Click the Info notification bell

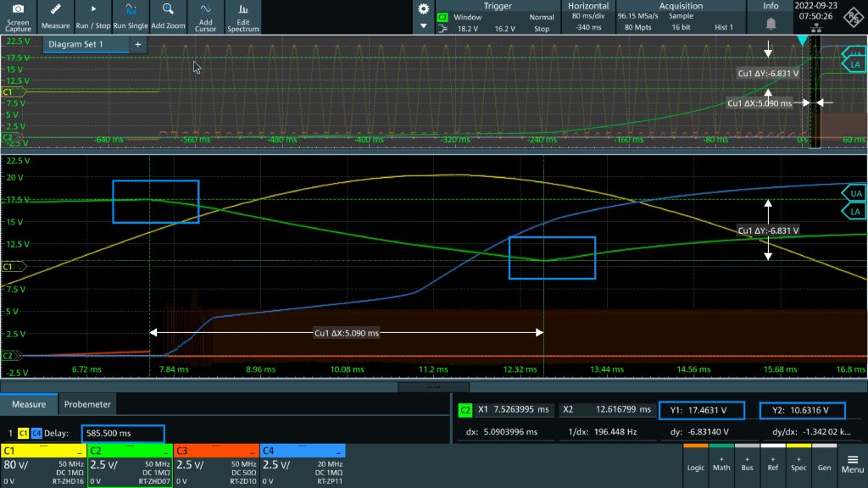pos(771,23)
